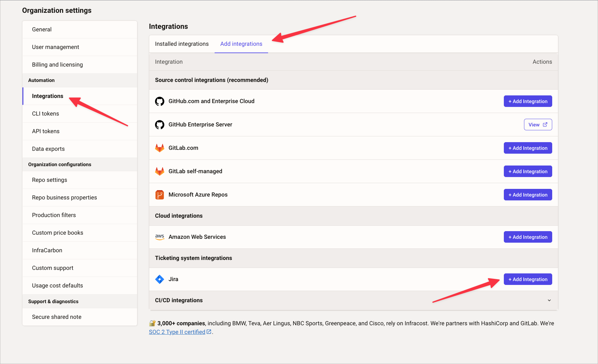Expand the CI/CD integrations chevron

point(549,300)
